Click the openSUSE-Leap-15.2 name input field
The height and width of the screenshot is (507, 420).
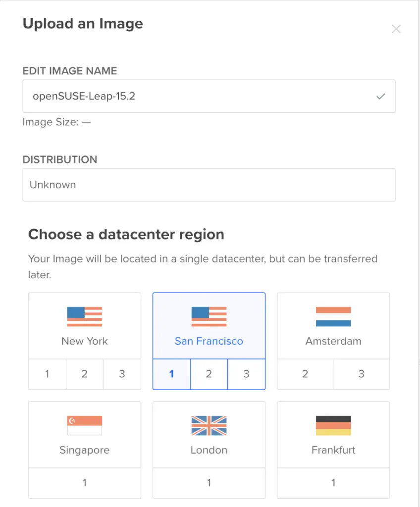tap(198, 96)
